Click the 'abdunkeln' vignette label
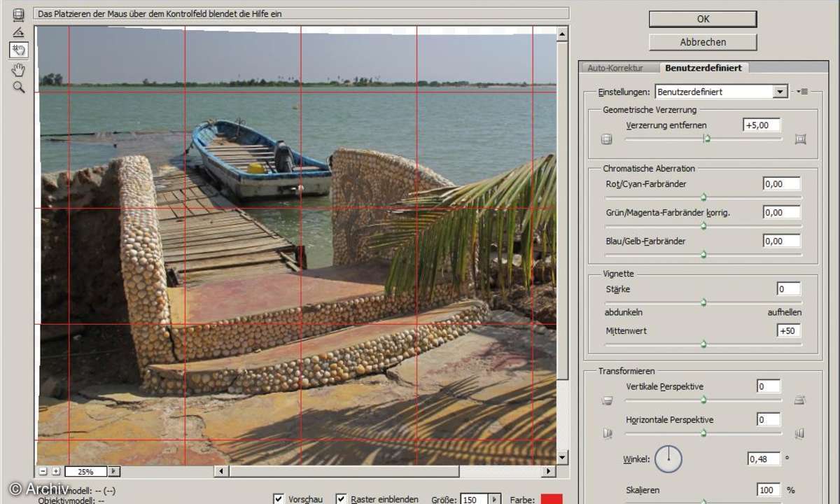This screenshot has width=840, height=504. click(622, 312)
